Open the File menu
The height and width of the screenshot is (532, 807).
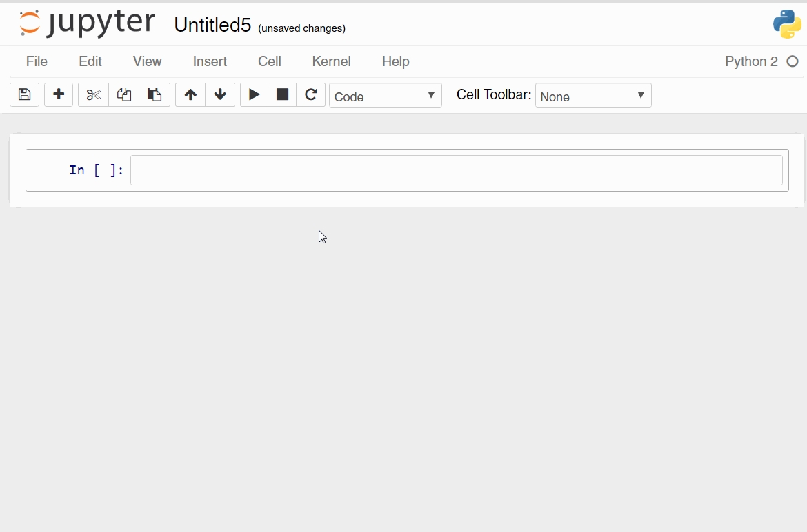(x=37, y=61)
